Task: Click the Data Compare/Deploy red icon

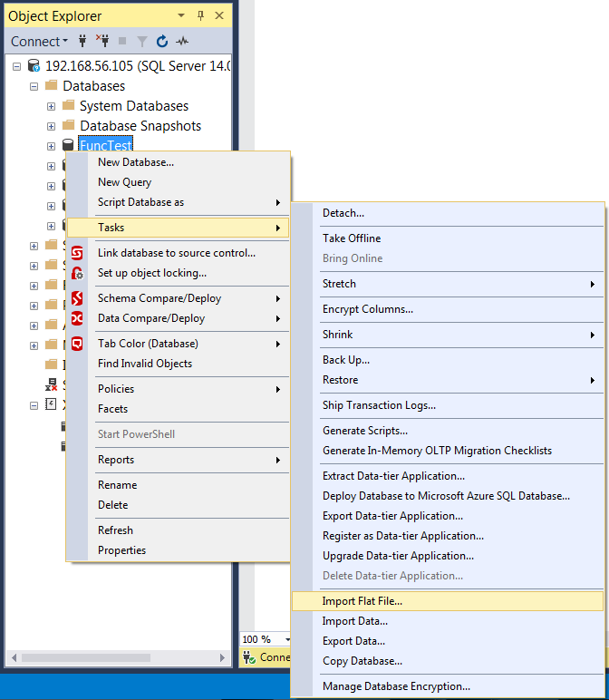Action: click(x=78, y=318)
